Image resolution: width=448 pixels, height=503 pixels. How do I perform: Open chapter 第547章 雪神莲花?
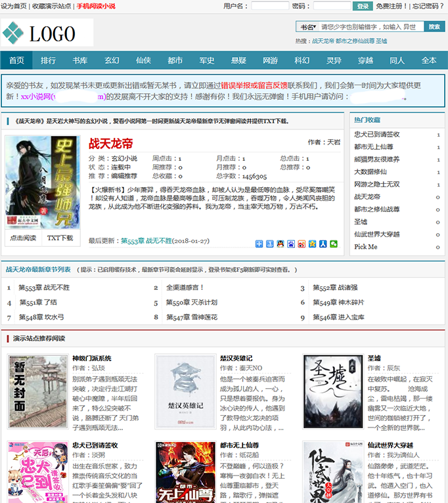[192, 317]
